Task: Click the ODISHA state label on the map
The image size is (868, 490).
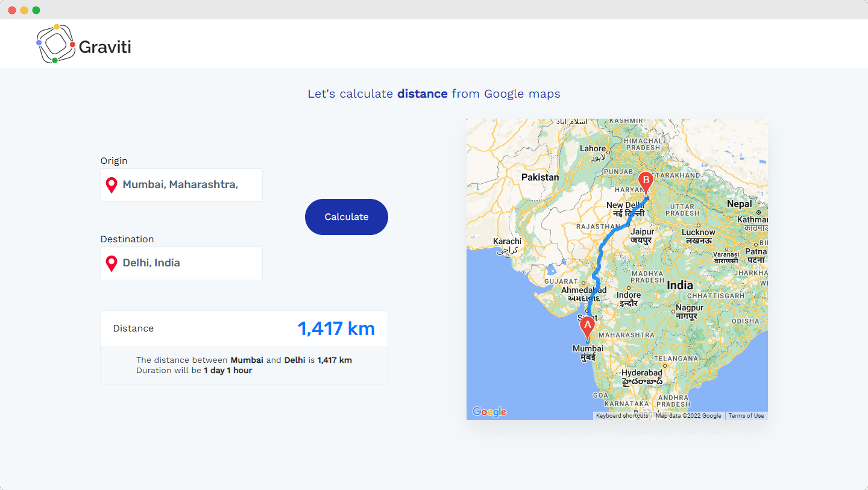Action: (746, 321)
